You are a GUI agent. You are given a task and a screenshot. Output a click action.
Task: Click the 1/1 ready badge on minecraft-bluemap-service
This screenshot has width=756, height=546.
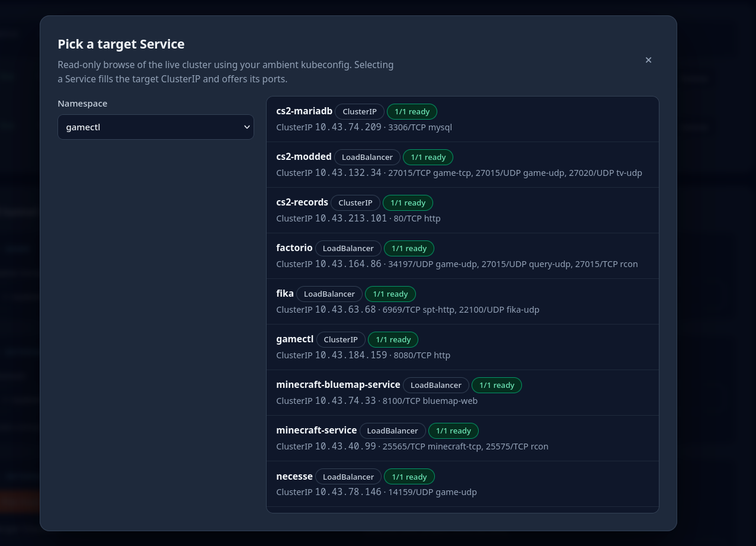click(497, 385)
